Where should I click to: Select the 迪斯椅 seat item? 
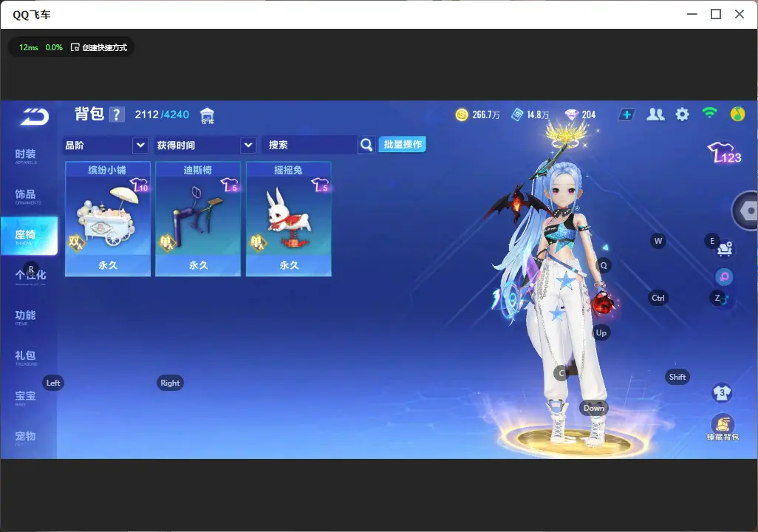198,219
